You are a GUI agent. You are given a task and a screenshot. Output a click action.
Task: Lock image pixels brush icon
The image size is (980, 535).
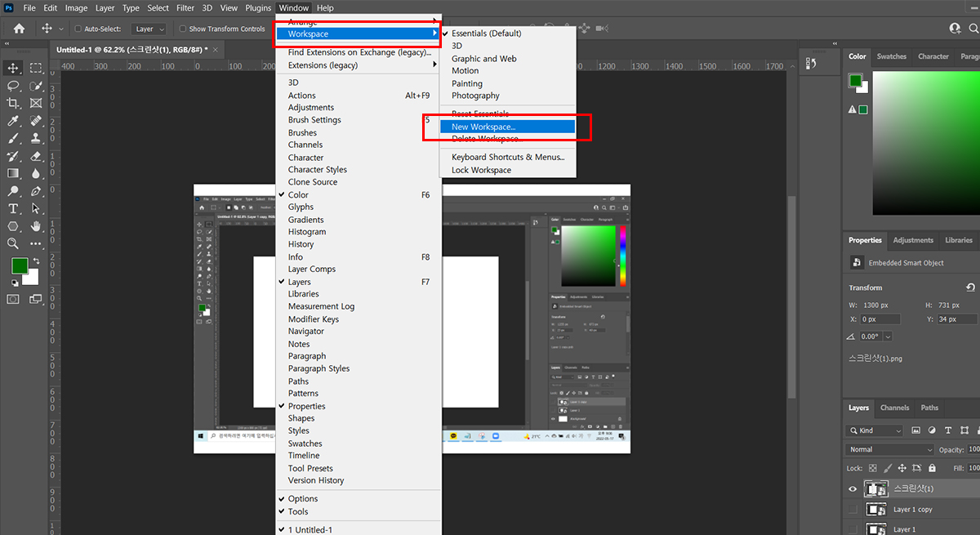coord(888,468)
